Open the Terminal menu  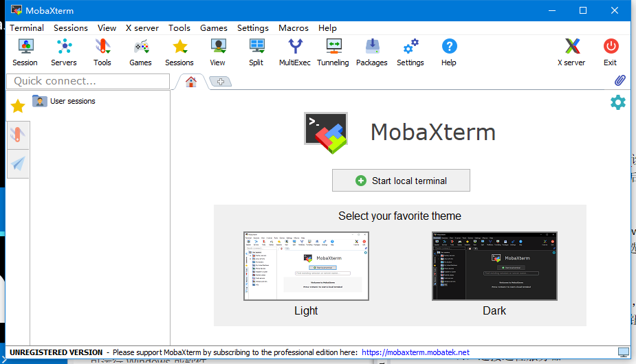[x=27, y=28]
